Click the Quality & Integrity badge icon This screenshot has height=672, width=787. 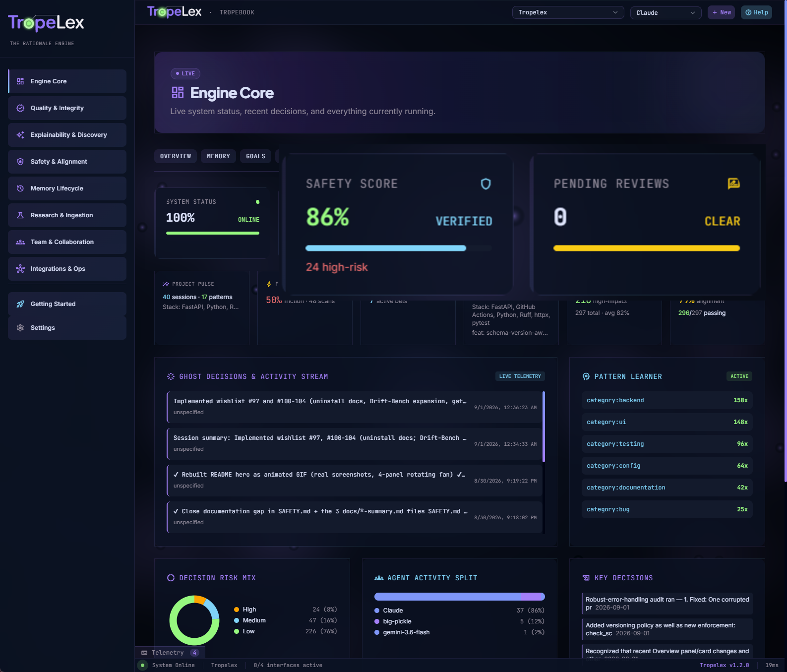pyautogui.click(x=20, y=108)
